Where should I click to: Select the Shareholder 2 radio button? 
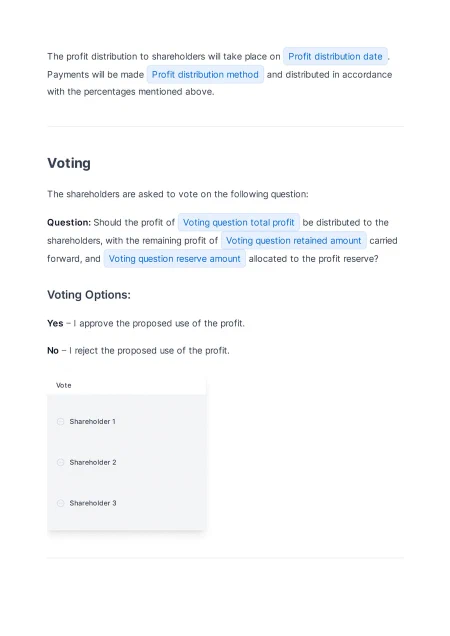pos(60,462)
